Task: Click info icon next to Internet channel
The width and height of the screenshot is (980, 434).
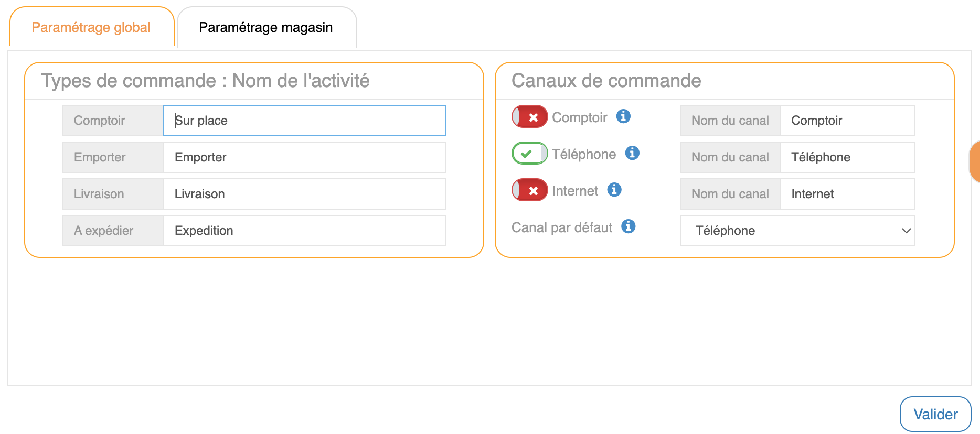Action: coord(614,190)
